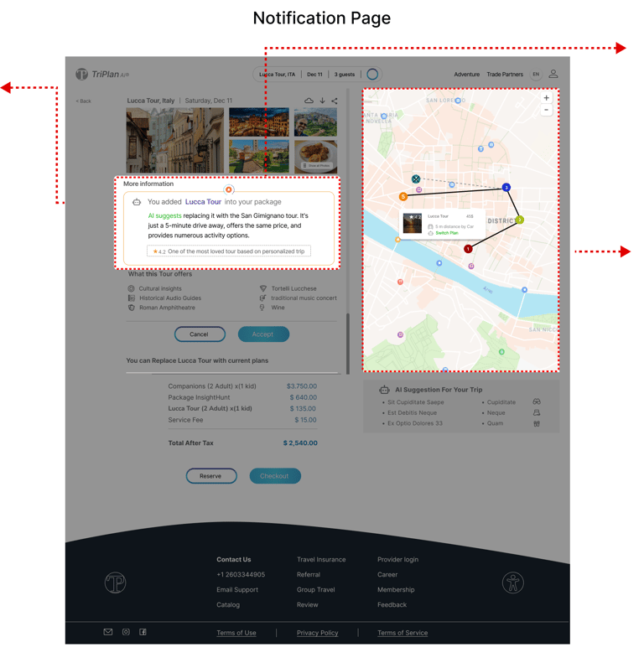The image size is (644, 668).
Task: Open the food plate photo thumbnail
Action: (315, 157)
